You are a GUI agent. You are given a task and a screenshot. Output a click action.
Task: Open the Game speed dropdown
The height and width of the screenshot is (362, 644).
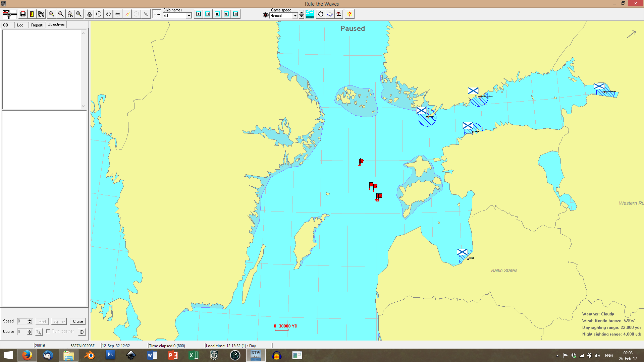tap(295, 16)
